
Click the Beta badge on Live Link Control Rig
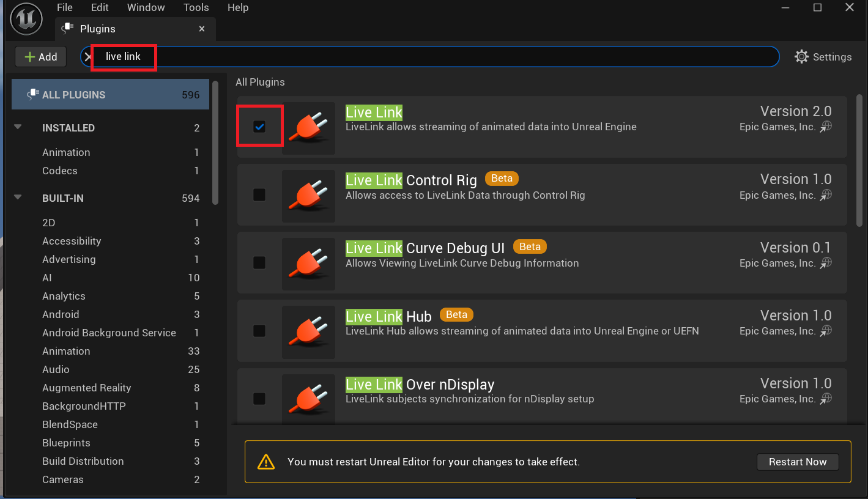pos(502,179)
